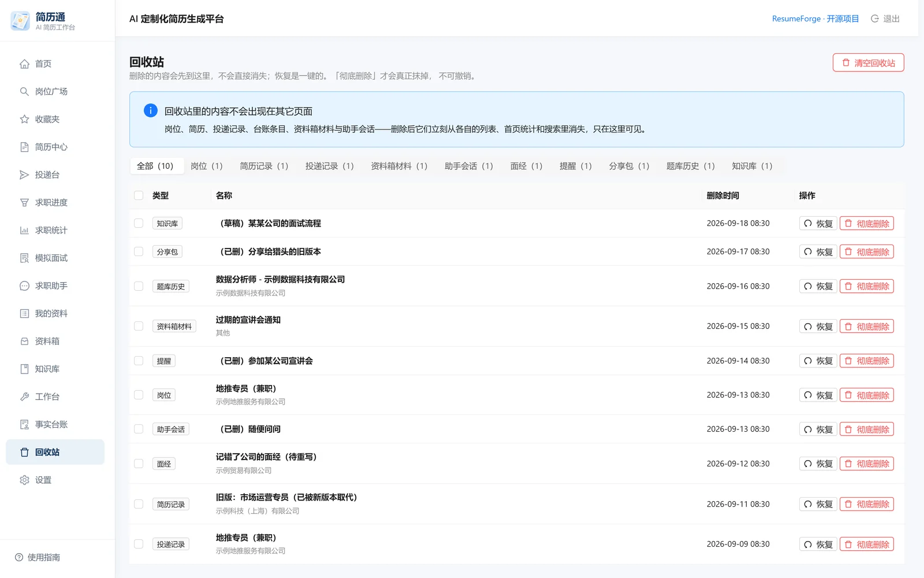Restore the 旧版：市场运营专员 resume record
The image size is (924, 578).
click(x=818, y=504)
